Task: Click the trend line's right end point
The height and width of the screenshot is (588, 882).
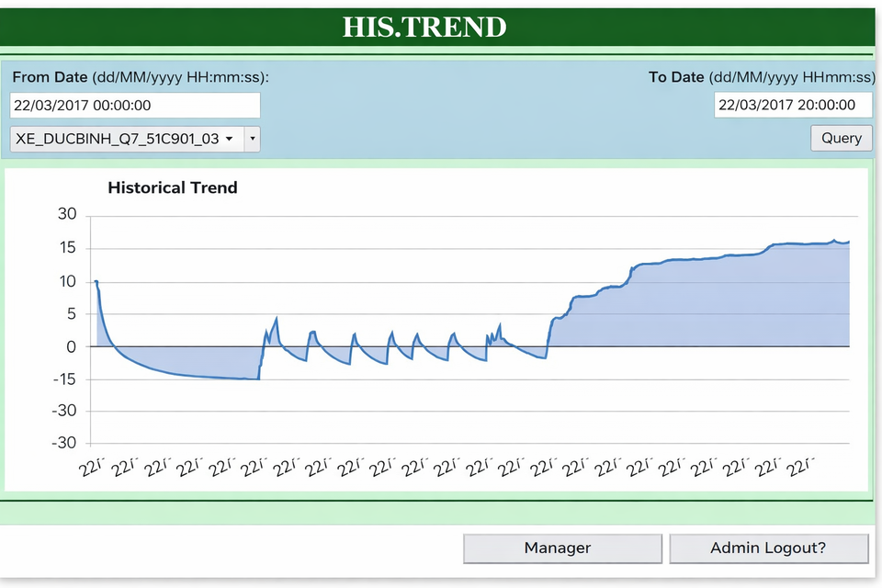Action: (x=849, y=243)
